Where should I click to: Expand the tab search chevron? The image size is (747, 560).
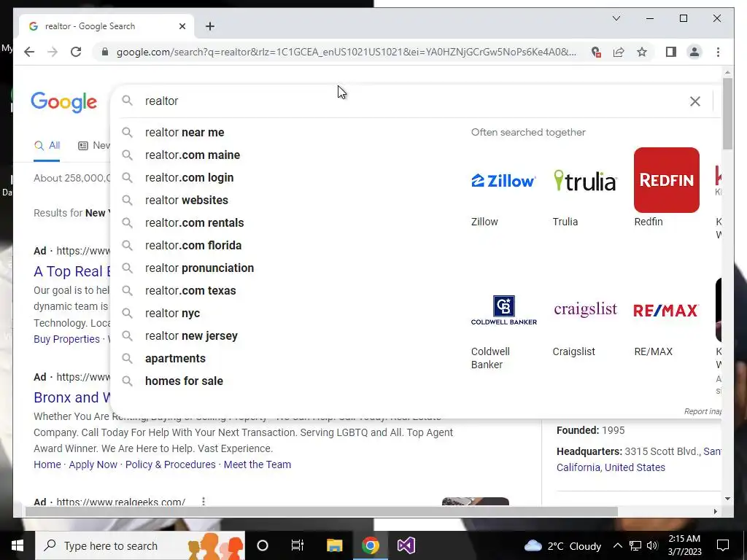tap(616, 18)
